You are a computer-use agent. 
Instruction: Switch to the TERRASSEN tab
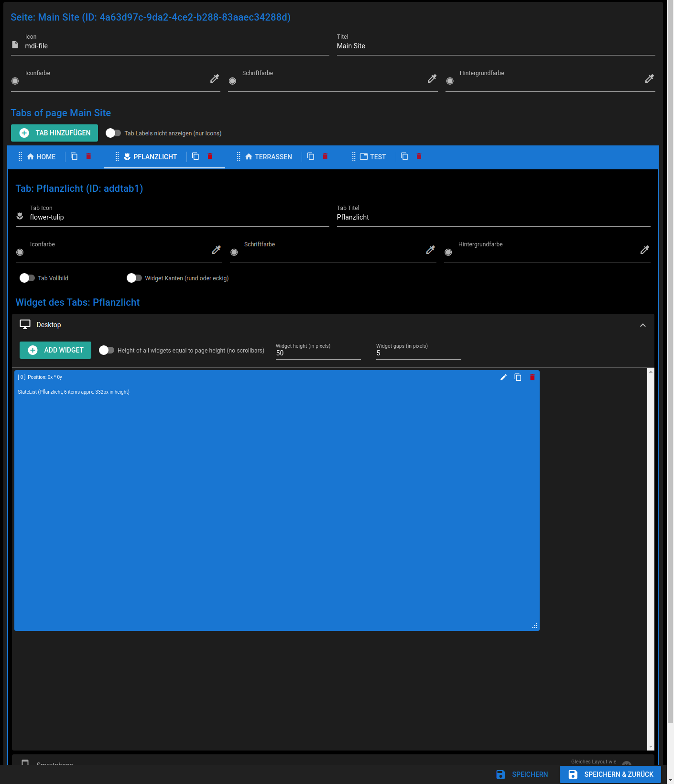click(x=269, y=157)
